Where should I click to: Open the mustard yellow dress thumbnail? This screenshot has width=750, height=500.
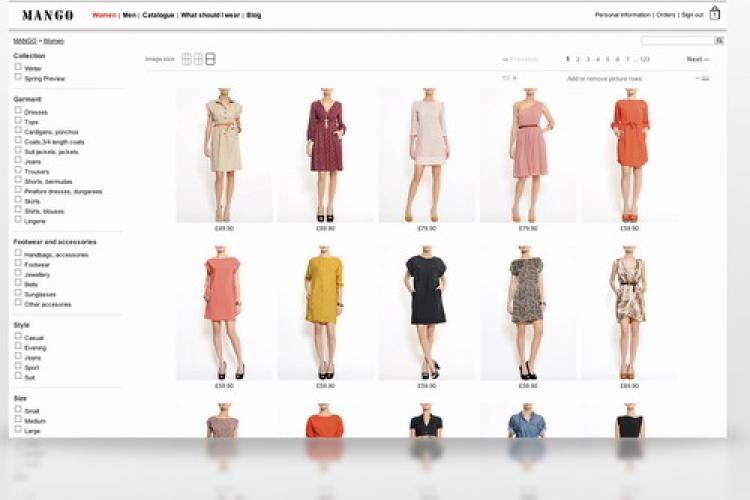pos(326,313)
